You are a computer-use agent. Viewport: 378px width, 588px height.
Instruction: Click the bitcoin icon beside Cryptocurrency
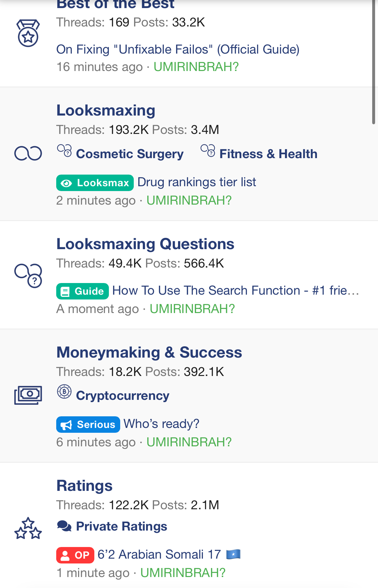point(64,391)
